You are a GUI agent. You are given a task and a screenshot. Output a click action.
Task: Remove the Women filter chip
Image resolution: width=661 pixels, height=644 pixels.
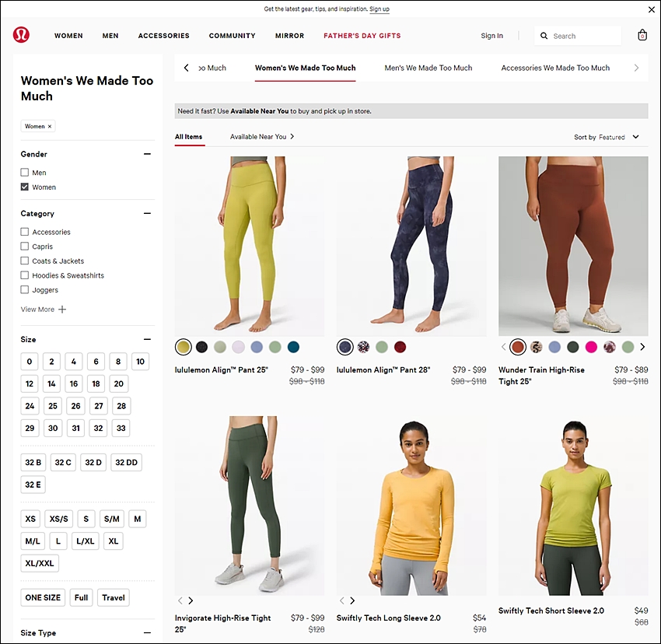tap(50, 126)
